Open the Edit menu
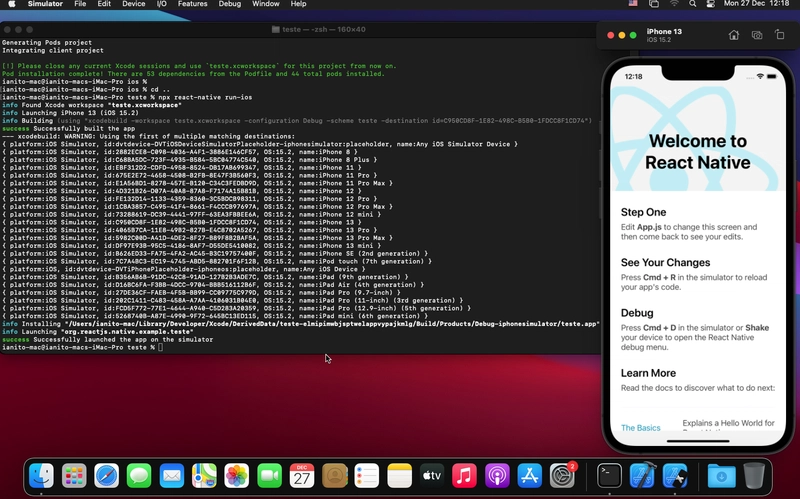 tap(104, 4)
